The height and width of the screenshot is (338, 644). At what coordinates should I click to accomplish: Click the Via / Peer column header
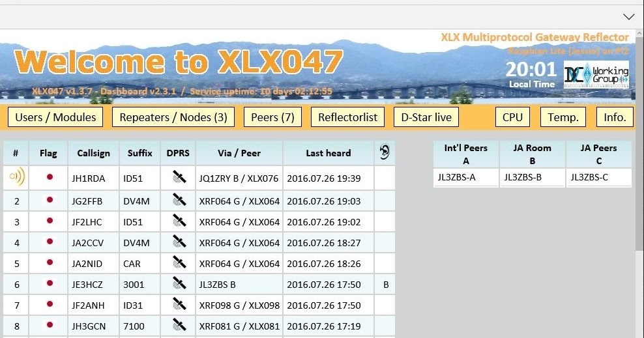[239, 153]
